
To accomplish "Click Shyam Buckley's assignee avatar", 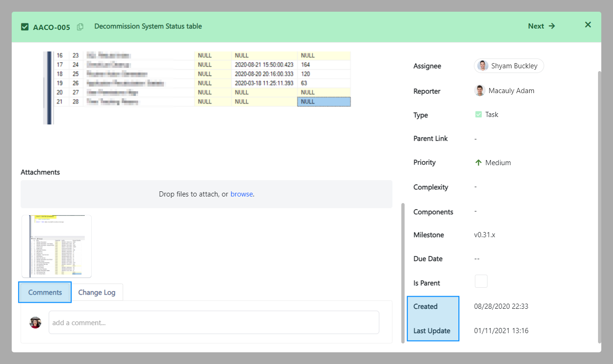I will 483,66.
